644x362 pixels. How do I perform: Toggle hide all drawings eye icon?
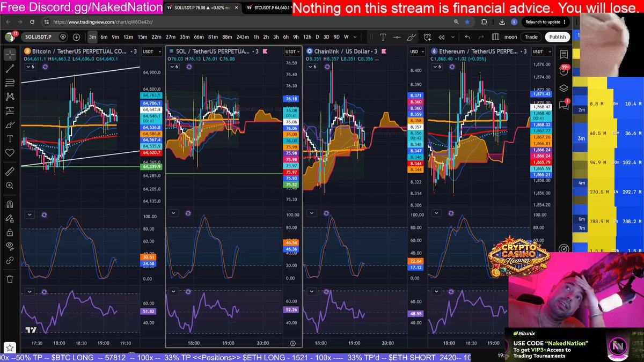(10, 246)
